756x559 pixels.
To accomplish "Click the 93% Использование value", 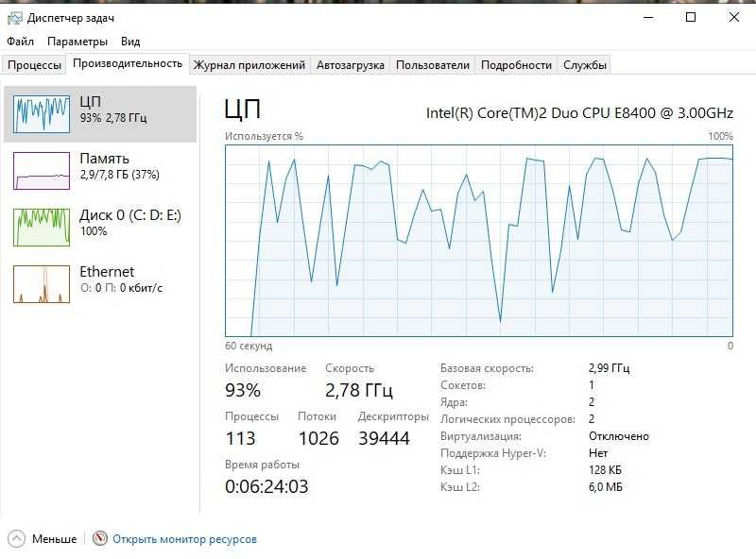I will (243, 390).
